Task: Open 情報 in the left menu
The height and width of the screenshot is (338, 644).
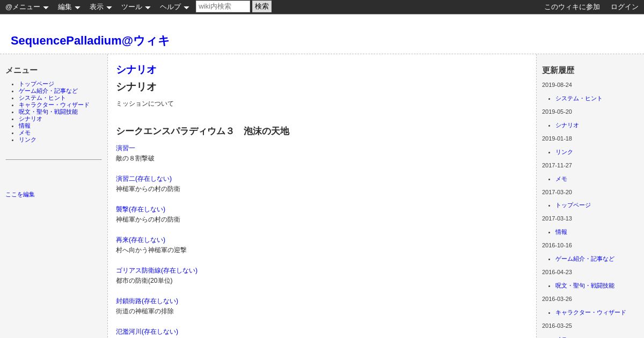Action: coord(25,126)
